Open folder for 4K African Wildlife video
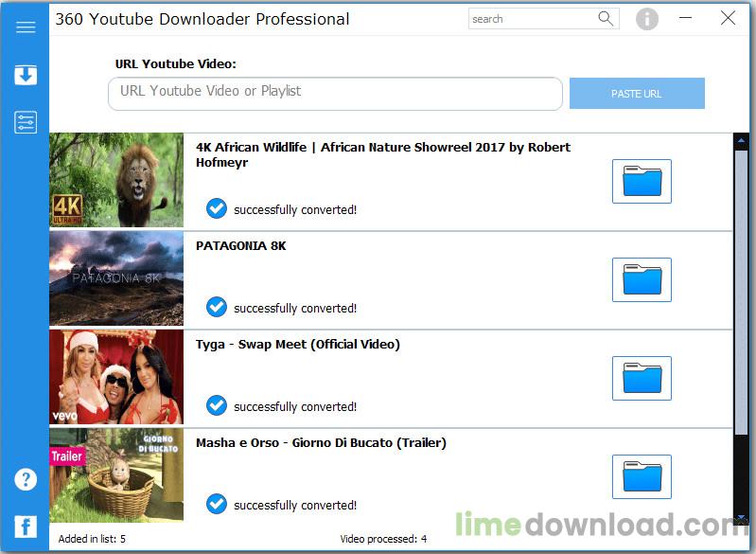Viewport: 756px width, 554px height. pos(642,182)
